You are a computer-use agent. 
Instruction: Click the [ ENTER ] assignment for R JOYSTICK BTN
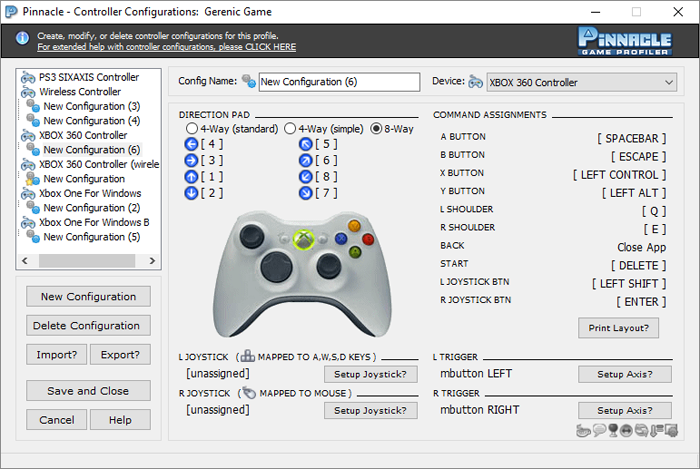pos(641,302)
